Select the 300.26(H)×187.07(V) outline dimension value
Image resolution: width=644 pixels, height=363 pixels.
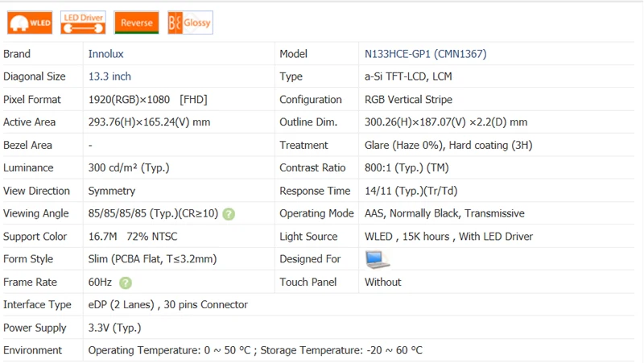coord(446,122)
